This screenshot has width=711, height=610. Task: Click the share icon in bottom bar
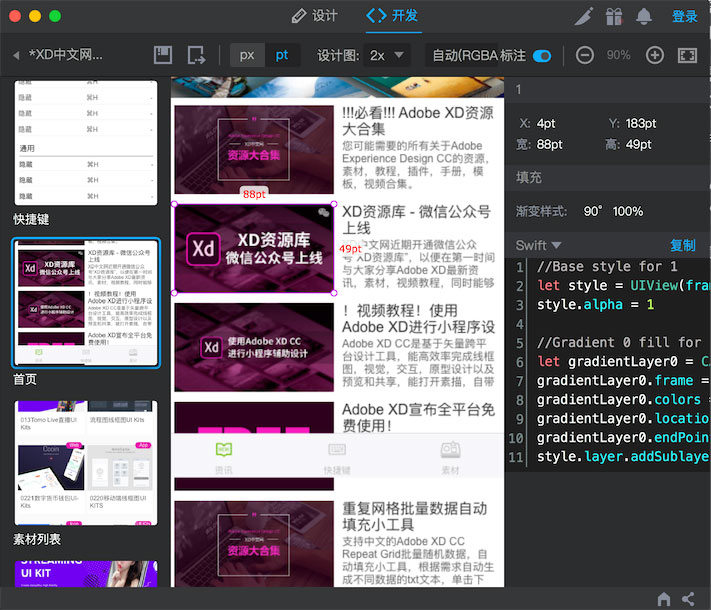[688, 599]
